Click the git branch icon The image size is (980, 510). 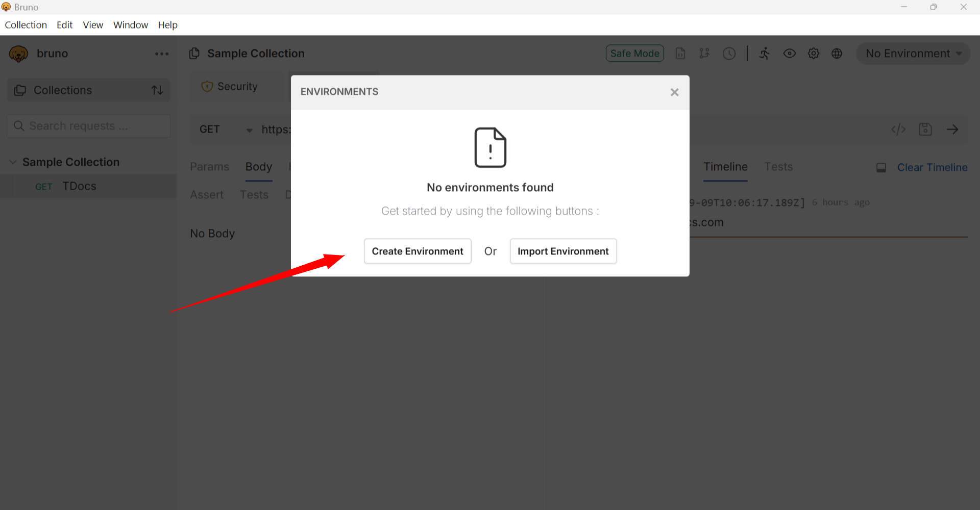pyautogui.click(x=704, y=54)
